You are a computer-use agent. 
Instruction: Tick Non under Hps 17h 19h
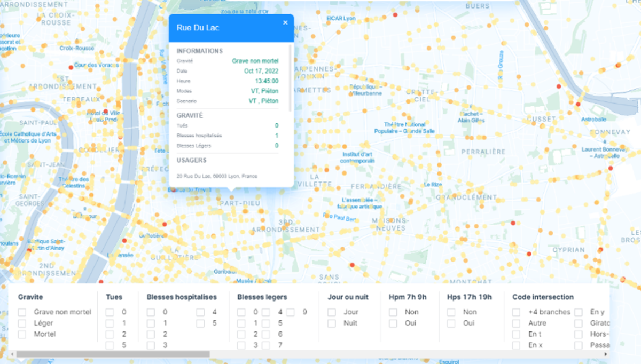(x=451, y=312)
